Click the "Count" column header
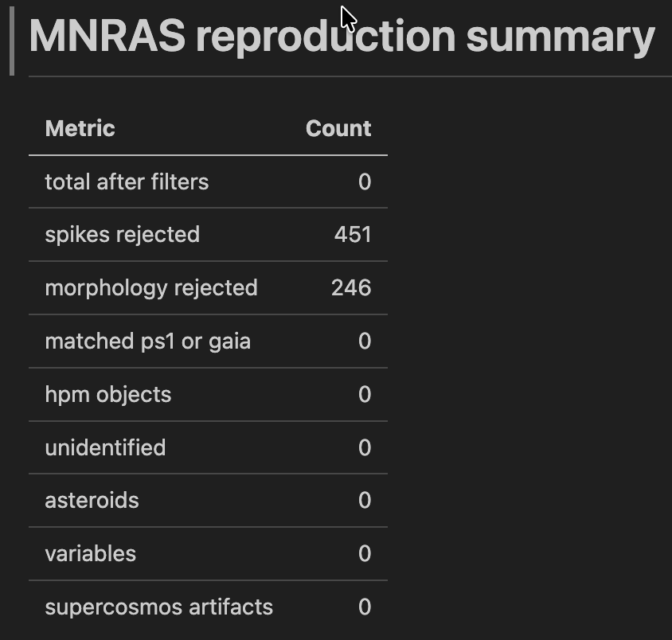The height and width of the screenshot is (640, 672). pyautogui.click(x=338, y=128)
